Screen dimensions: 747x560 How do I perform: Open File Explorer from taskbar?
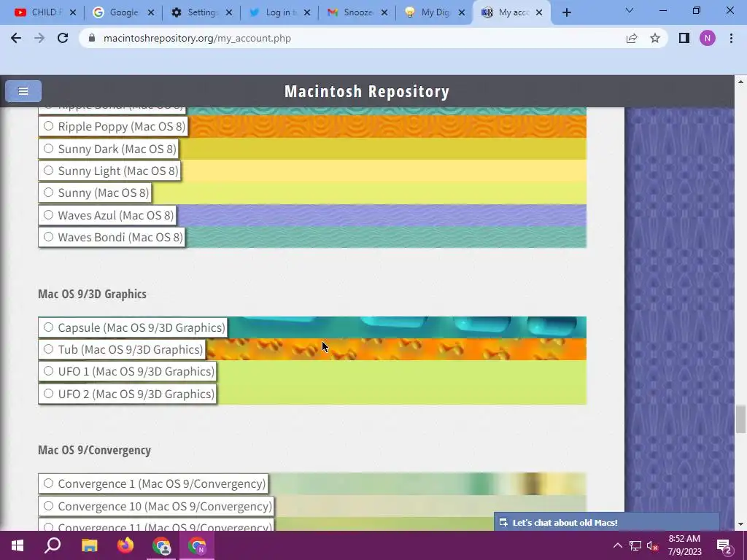click(89, 545)
